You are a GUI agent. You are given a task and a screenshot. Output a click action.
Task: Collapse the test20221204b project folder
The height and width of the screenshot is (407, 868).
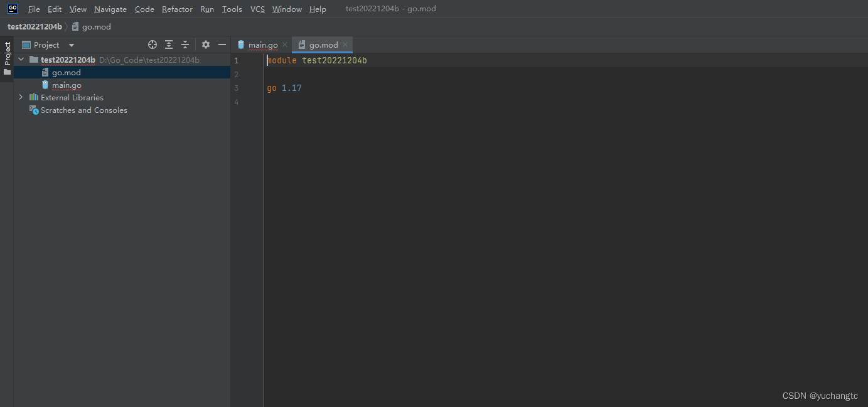click(x=21, y=59)
